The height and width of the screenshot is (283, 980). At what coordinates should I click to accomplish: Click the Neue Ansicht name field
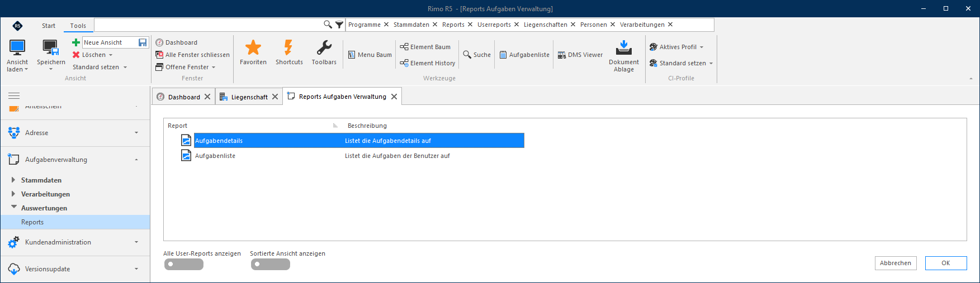(110, 42)
